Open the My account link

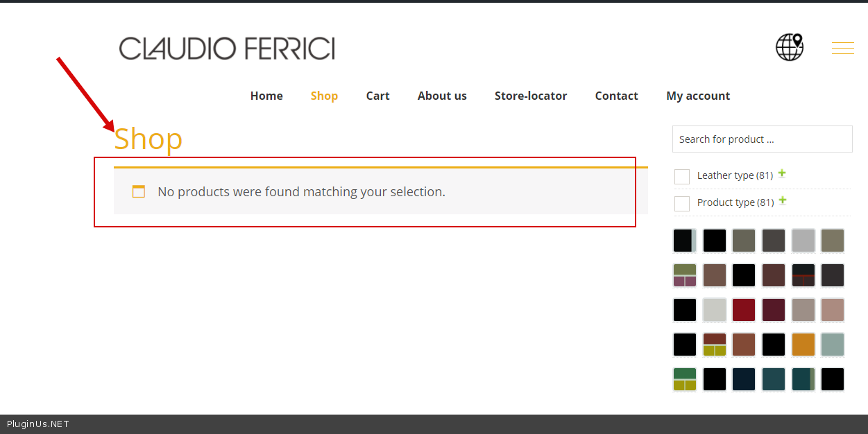point(698,96)
